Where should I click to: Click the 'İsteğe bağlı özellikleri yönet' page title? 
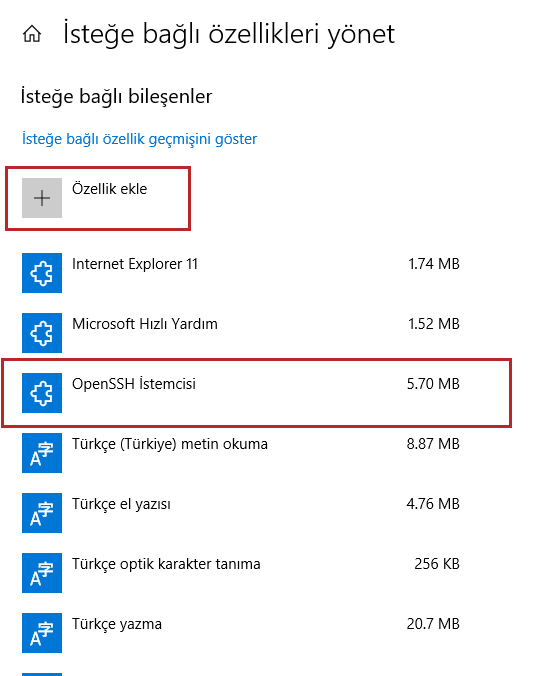tap(229, 34)
